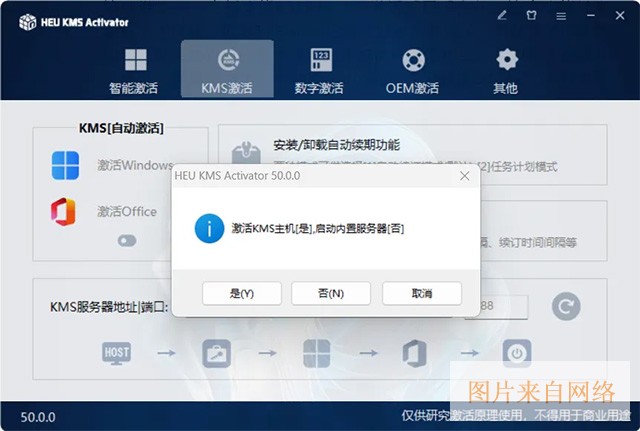The height and width of the screenshot is (431, 640).
Task: Click the 是(Y) button in dialog
Action: [241, 293]
